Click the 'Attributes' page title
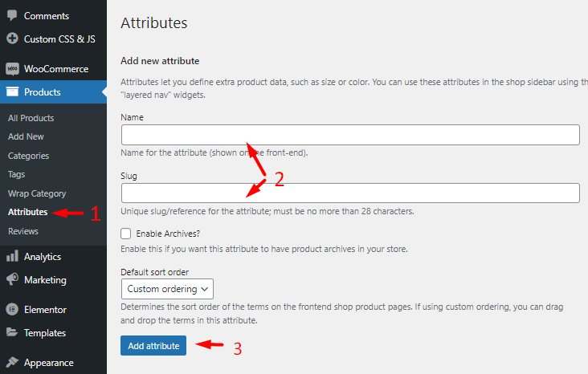The width and height of the screenshot is (588, 374). [x=153, y=22]
